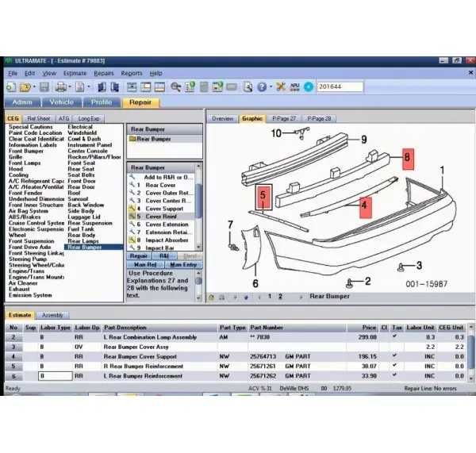Image resolution: width=476 pixels, height=453 pixels.
Task: Click part number 25764713 in the estimate table
Action: tap(263, 356)
